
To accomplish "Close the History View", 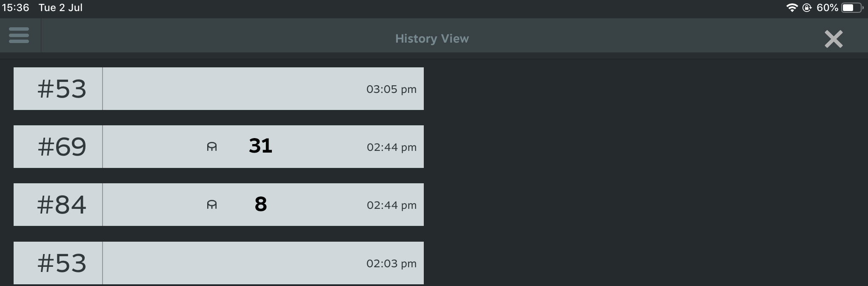I will [833, 39].
